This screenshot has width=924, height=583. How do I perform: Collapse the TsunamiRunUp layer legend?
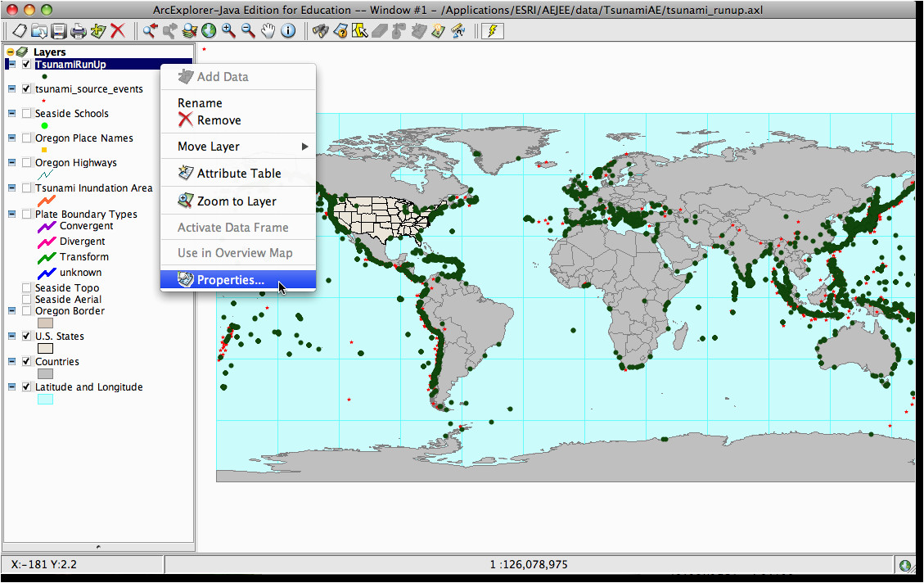pos(11,64)
